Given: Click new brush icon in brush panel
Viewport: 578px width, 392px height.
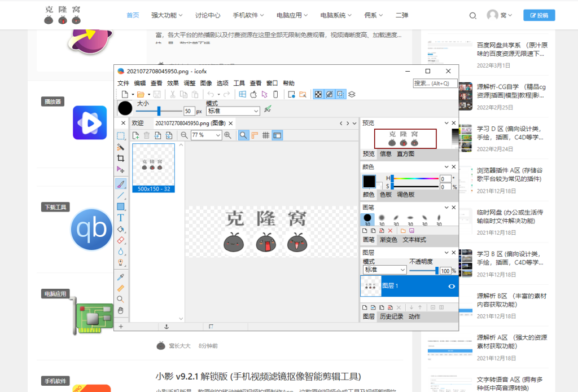Looking at the screenshot, I should click(x=365, y=231).
